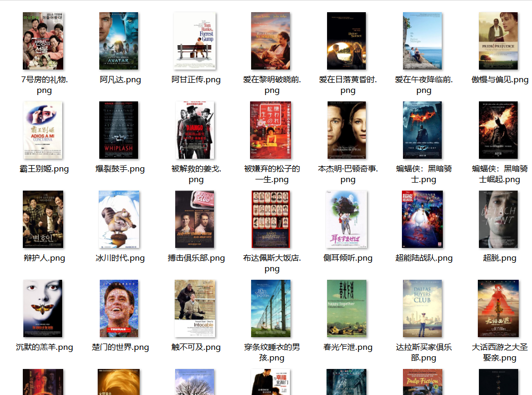
Task: Select the Fight Club poster thumbnail
Action: point(195,219)
